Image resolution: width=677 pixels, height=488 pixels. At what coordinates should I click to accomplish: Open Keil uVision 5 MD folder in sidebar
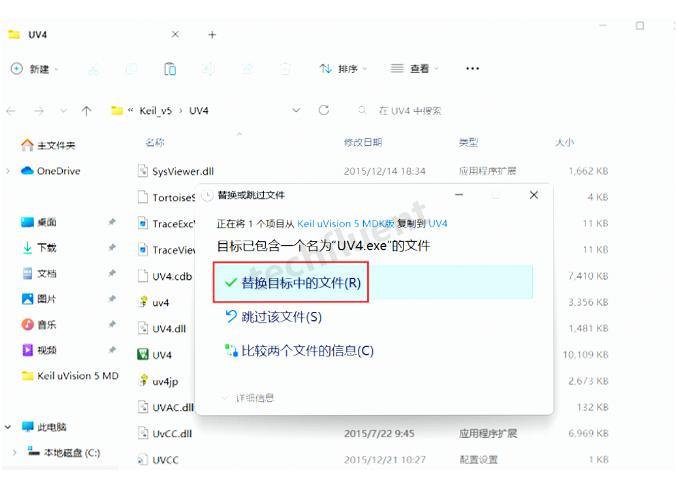[70, 376]
